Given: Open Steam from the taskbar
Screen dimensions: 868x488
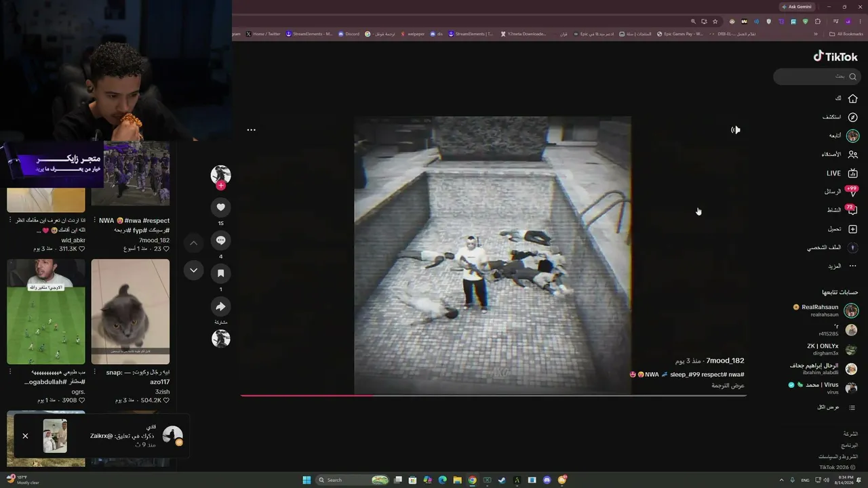Looking at the screenshot, I should coord(502,480).
